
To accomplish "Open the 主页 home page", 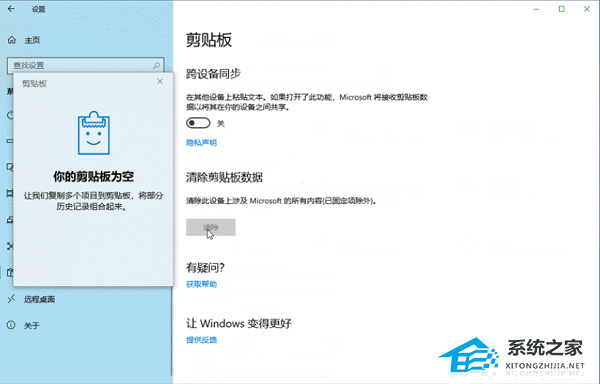I will [x=32, y=40].
